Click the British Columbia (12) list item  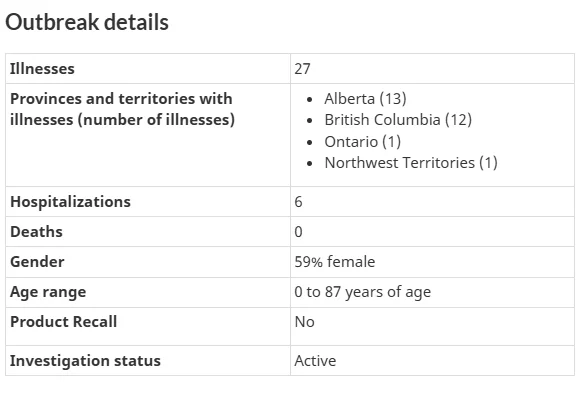point(398,120)
